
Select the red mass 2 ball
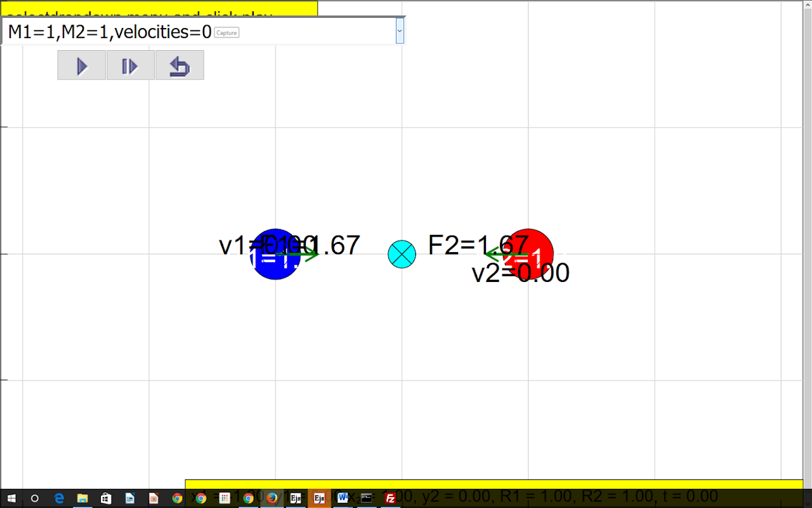pyautogui.click(x=528, y=254)
